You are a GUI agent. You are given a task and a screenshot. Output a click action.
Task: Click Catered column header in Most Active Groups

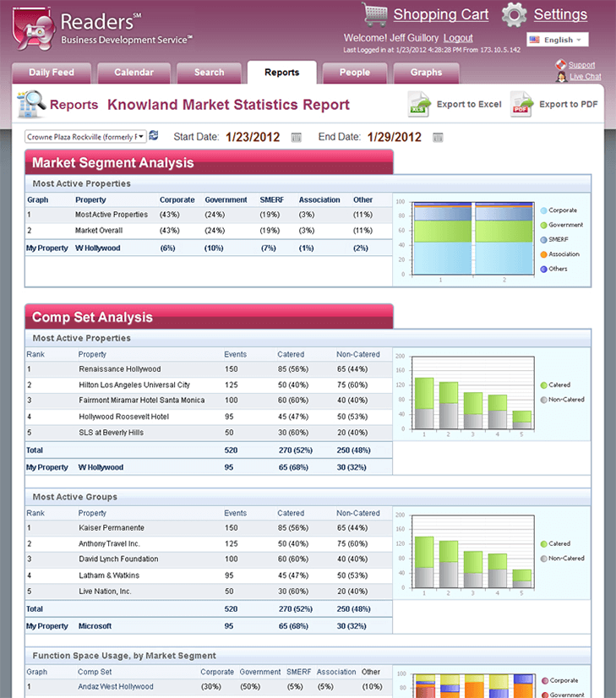pyautogui.click(x=291, y=513)
